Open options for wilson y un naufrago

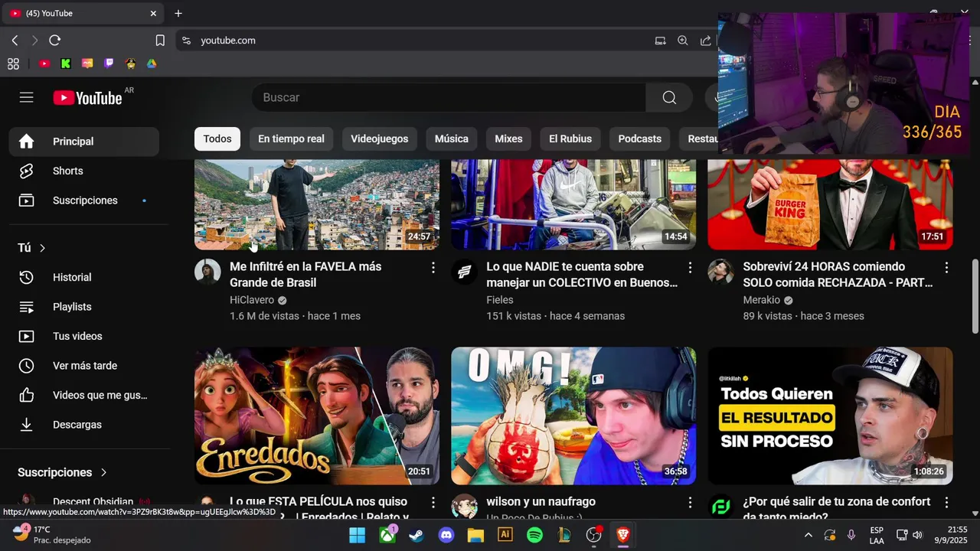(x=689, y=502)
